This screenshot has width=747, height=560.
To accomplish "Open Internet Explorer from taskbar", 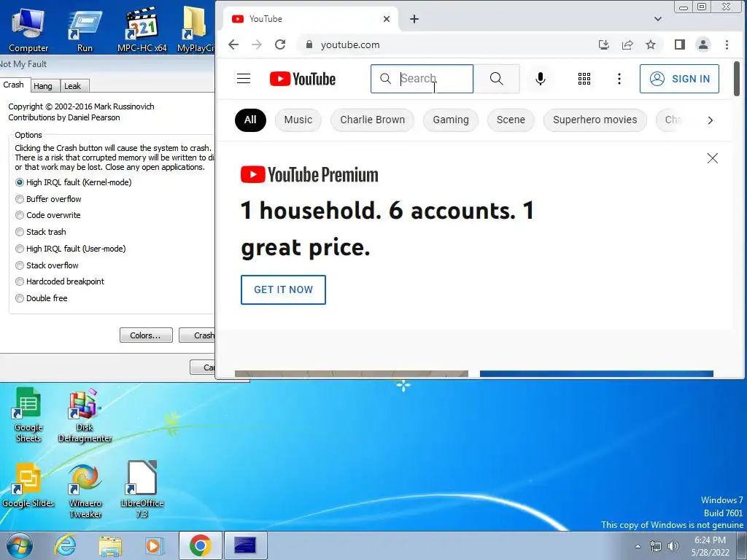I will pyautogui.click(x=65, y=545).
